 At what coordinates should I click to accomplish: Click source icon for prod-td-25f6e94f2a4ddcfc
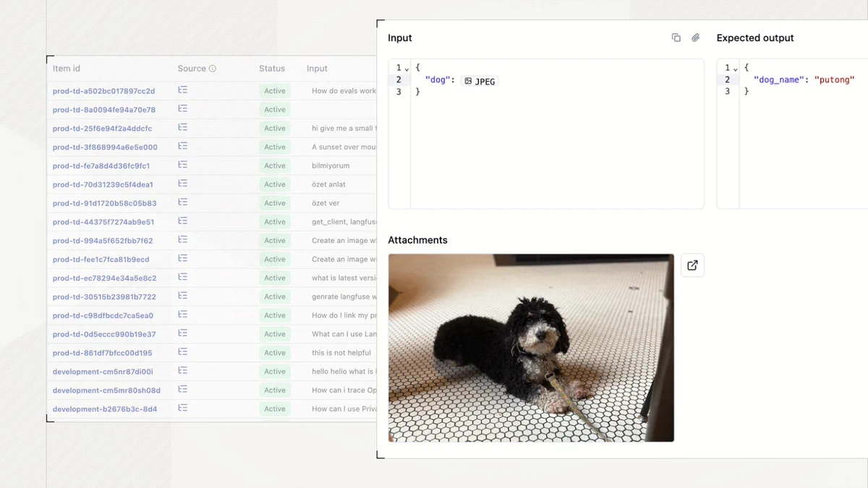coord(183,128)
